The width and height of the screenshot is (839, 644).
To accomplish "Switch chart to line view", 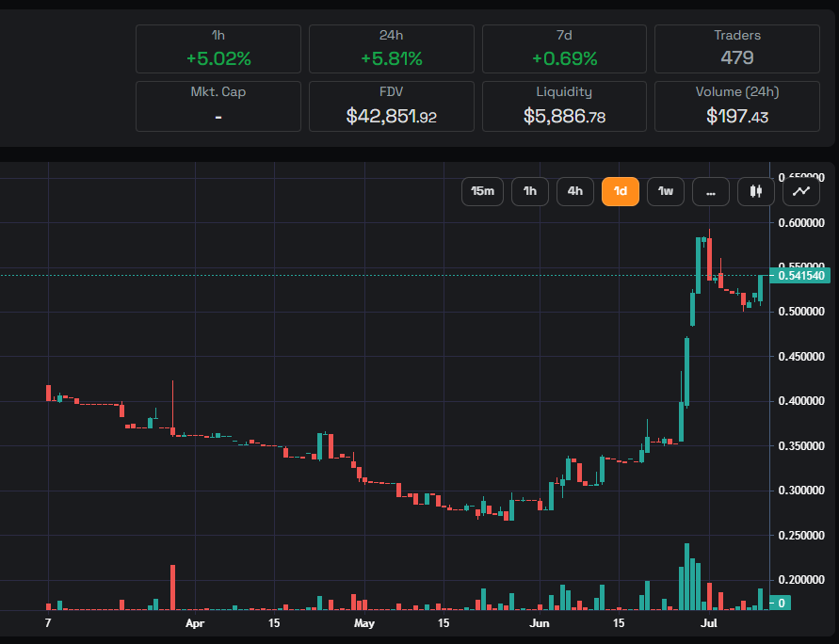I will tap(801, 191).
